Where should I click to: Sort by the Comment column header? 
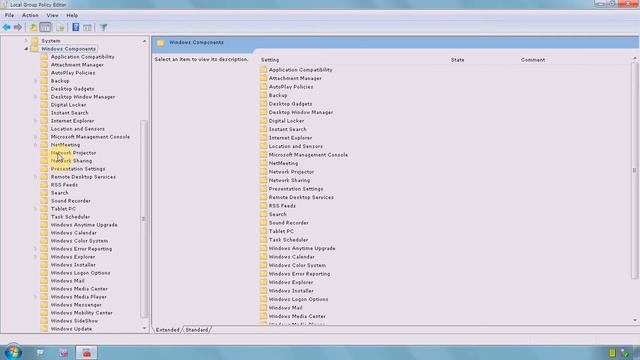pyautogui.click(x=533, y=60)
